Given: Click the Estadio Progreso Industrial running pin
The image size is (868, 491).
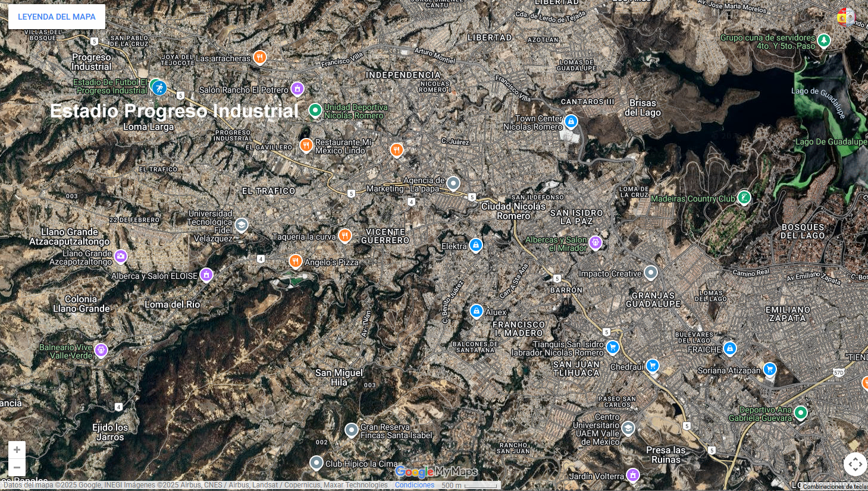Looking at the screenshot, I should point(159,88).
